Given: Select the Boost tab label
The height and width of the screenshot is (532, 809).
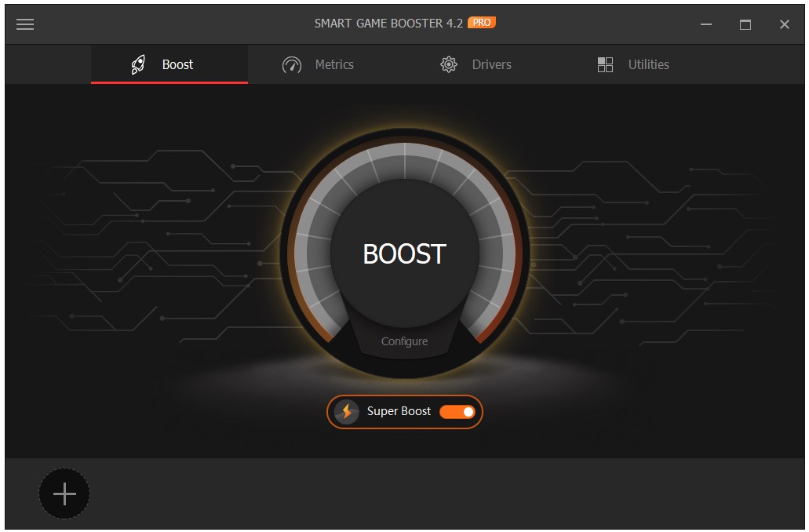Looking at the screenshot, I should tap(177, 65).
